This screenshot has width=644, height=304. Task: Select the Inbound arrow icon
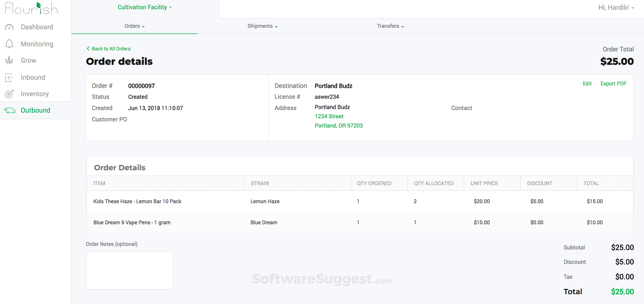coord(9,77)
